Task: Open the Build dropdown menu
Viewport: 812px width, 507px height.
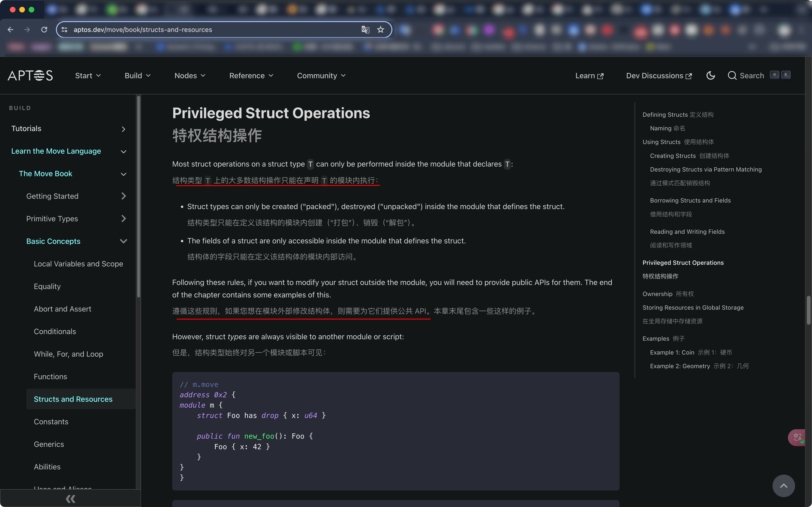Action: click(137, 75)
